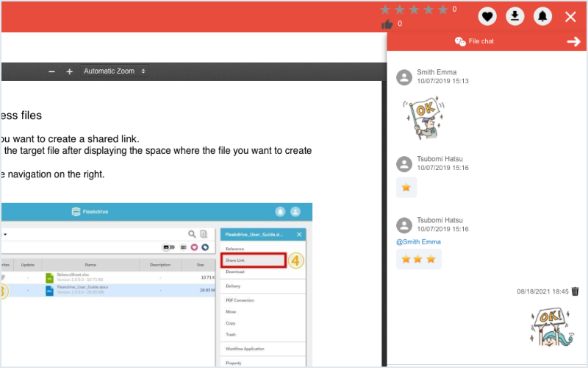The height and width of the screenshot is (368, 588).
Task: Rate the file five stars
Action: (443, 10)
